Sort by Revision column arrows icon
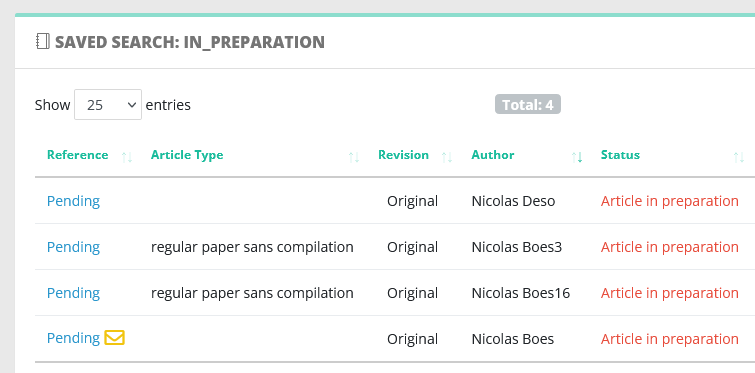755x373 pixels. pos(447,157)
